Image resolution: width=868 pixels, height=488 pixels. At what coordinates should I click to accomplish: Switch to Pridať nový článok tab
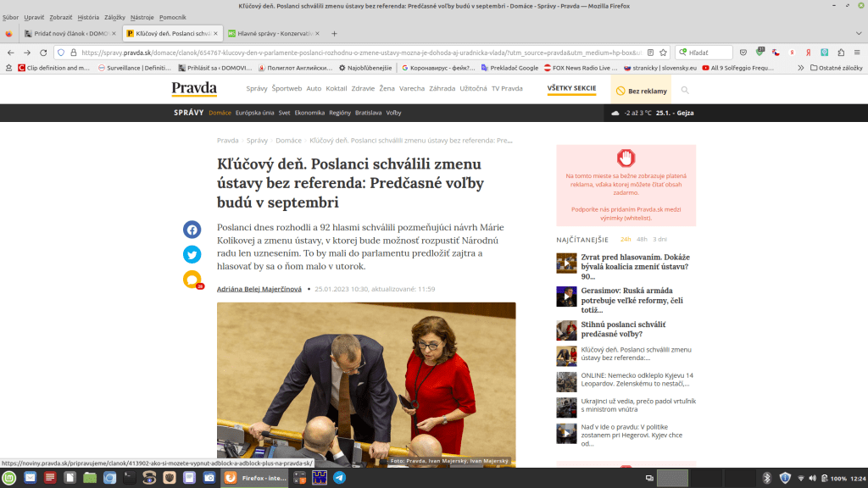pyautogui.click(x=70, y=34)
